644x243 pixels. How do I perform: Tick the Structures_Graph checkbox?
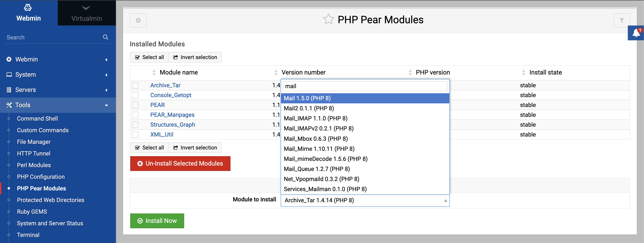point(135,125)
